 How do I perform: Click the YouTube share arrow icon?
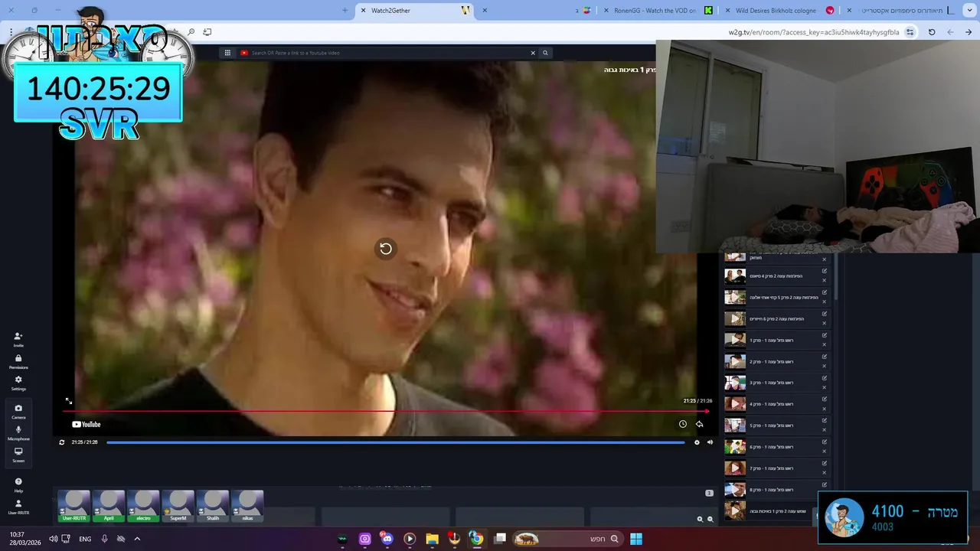tap(699, 424)
